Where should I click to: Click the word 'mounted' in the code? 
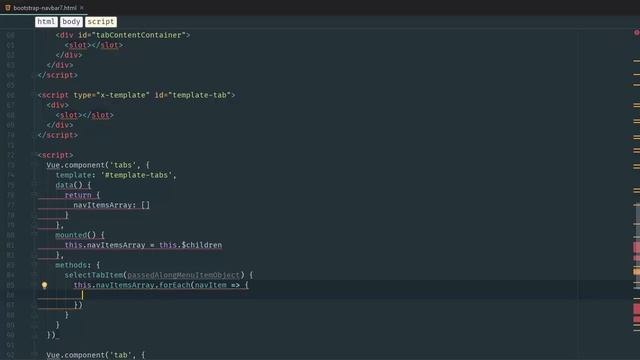(71, 235)
